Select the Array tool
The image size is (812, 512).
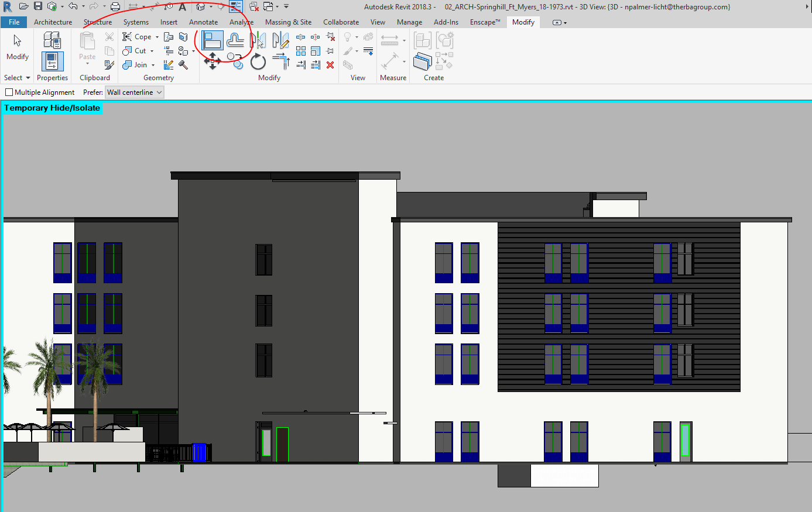[x=301, y=51]
